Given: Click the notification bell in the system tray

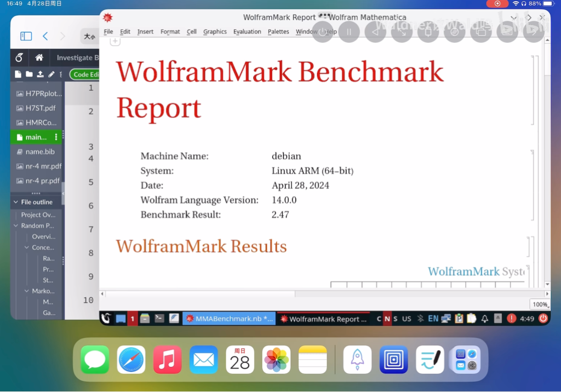Looking at the screenshot, I should [484, 319].
